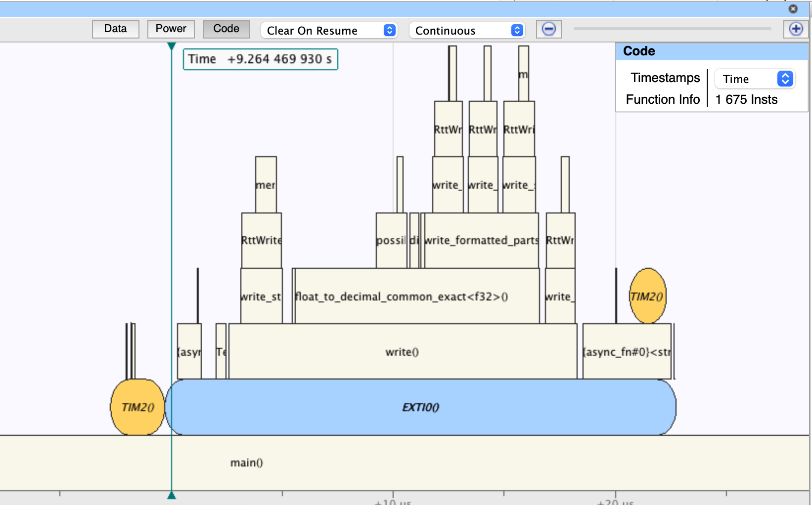Screen dimensions: 812x505
Task: Toggle the Data view
Action: coord(115,29)
